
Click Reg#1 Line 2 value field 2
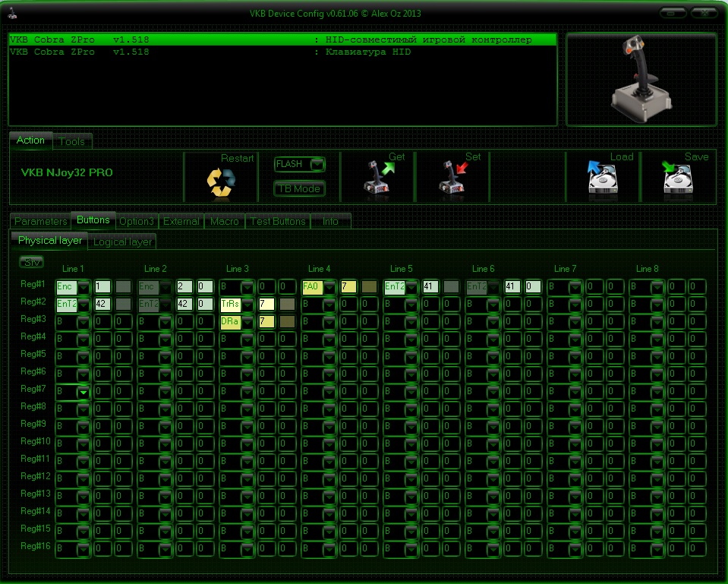(184, 286)
